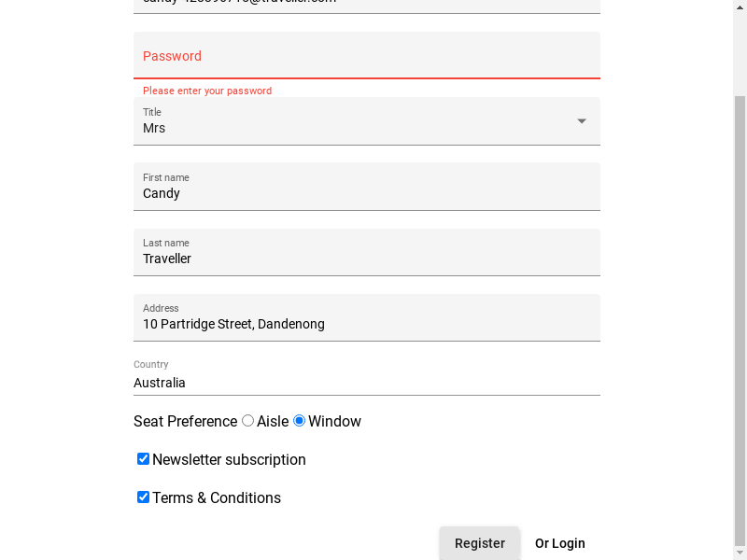Click the scrollbar down arrow
747x560 pixels.
click(740, 553)
